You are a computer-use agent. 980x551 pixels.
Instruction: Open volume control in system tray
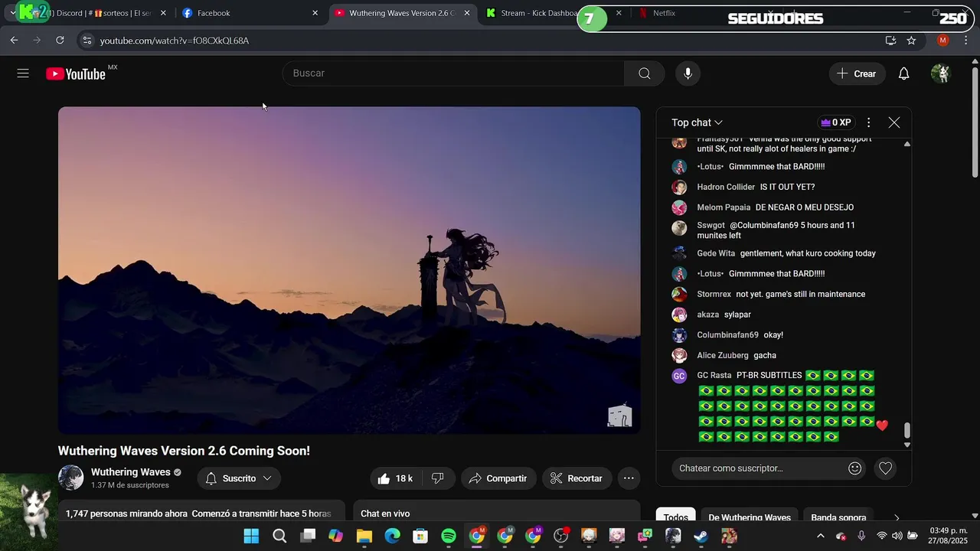[897, 536]
